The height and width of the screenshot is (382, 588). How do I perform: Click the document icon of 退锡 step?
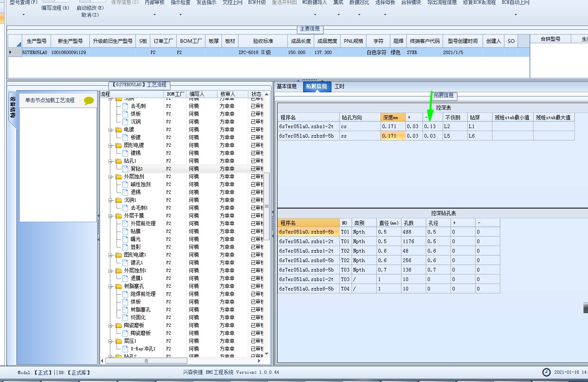pyautogui.click(x=125, y=192)
